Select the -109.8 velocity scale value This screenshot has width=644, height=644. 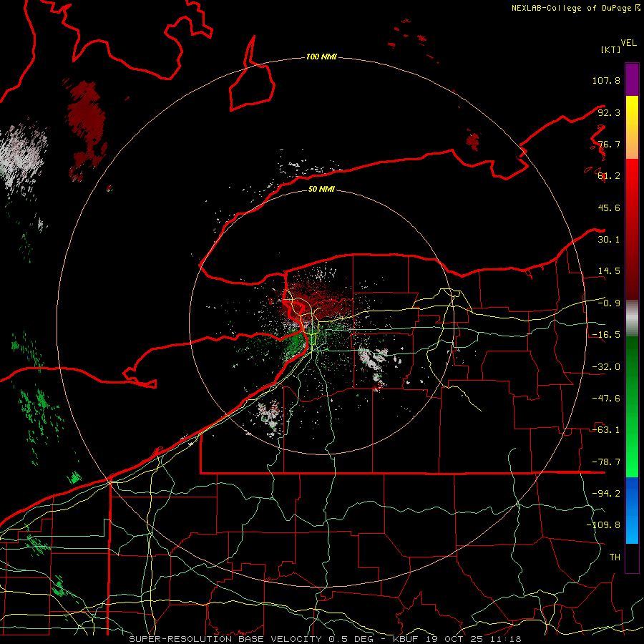tap(603, 525)
